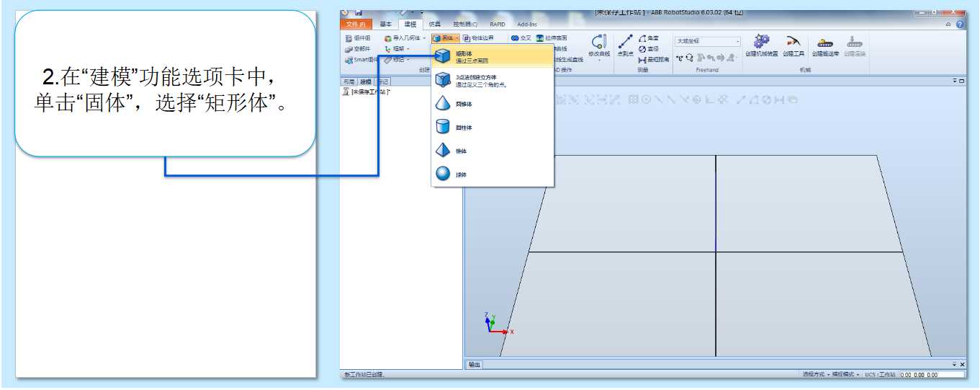Choose 圆锥体 (cone) menu entry
980x390 pixels.
coord(493,105)
